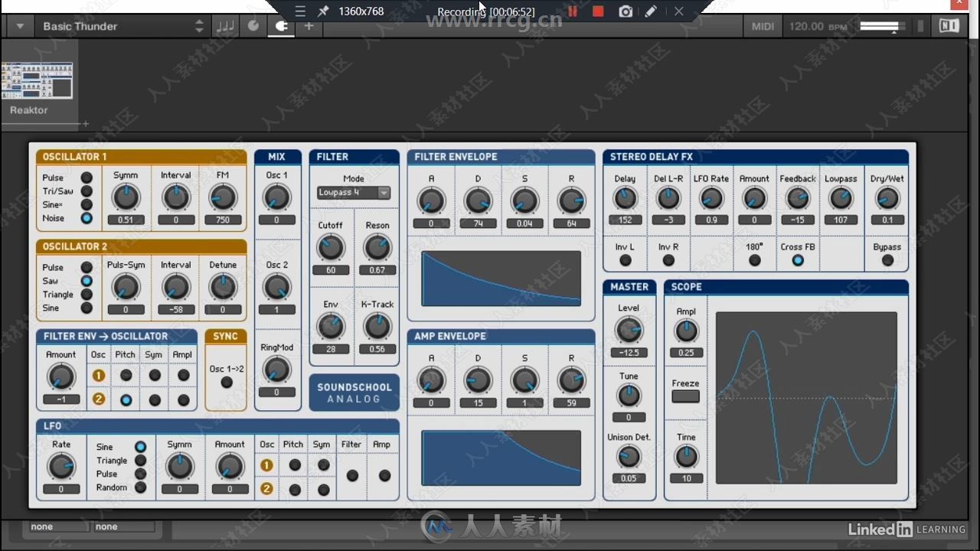The image size is (980, 551).
Task: Adjust the master volume slider
Action: (879, 26)
